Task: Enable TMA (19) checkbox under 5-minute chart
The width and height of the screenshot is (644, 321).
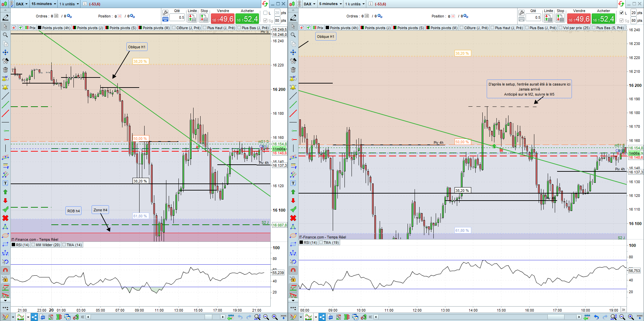Action: (321, 243)
